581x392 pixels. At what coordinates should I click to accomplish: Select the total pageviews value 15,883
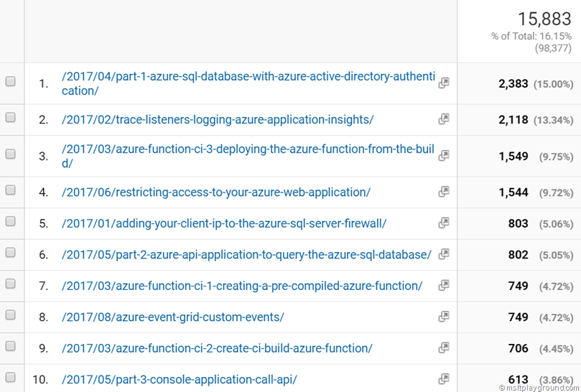pos(544,19)
